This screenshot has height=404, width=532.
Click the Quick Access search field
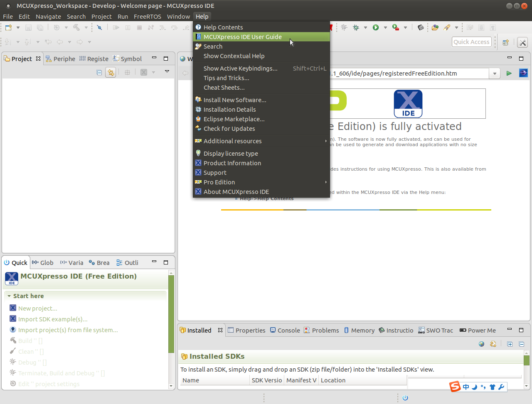tap(472, 42)
